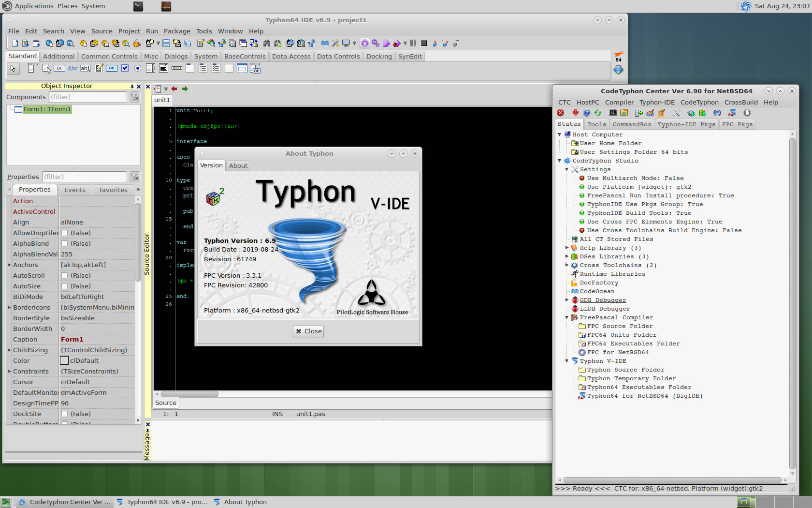
Task: Open Applications menu in top panel
Action: pos(34,6)
